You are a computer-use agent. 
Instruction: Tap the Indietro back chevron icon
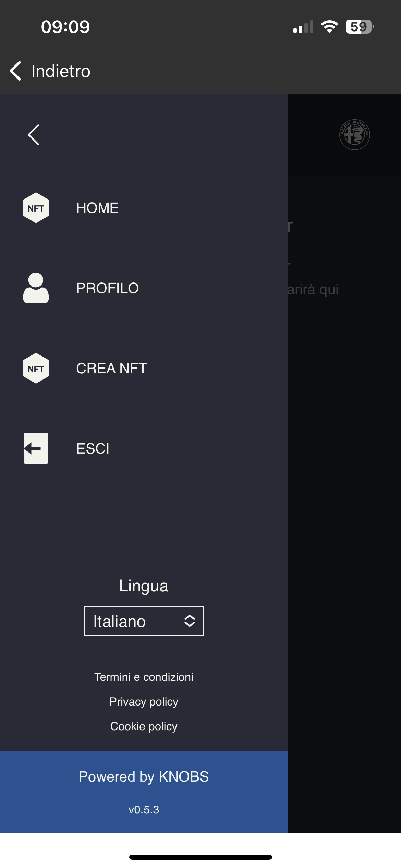(15, 71)
